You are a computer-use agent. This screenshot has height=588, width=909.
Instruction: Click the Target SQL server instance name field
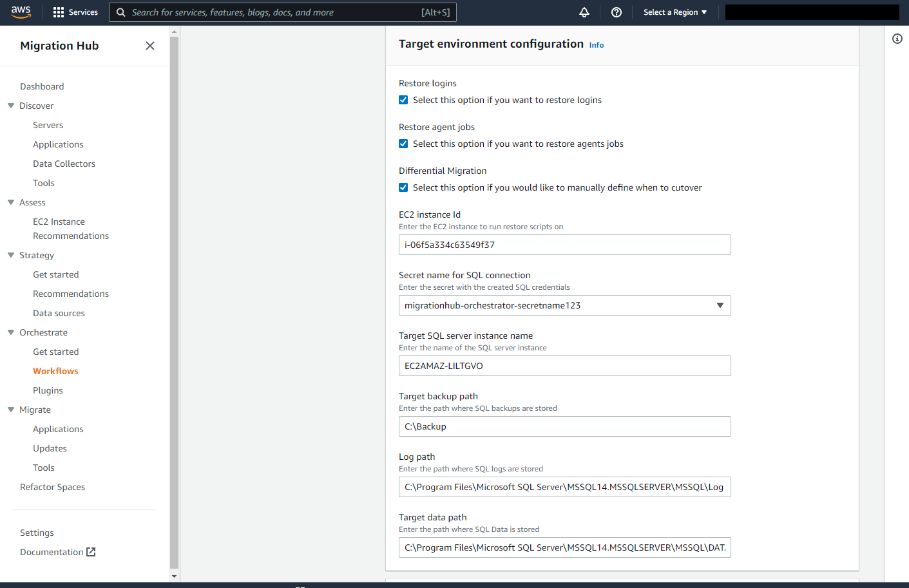565,366
